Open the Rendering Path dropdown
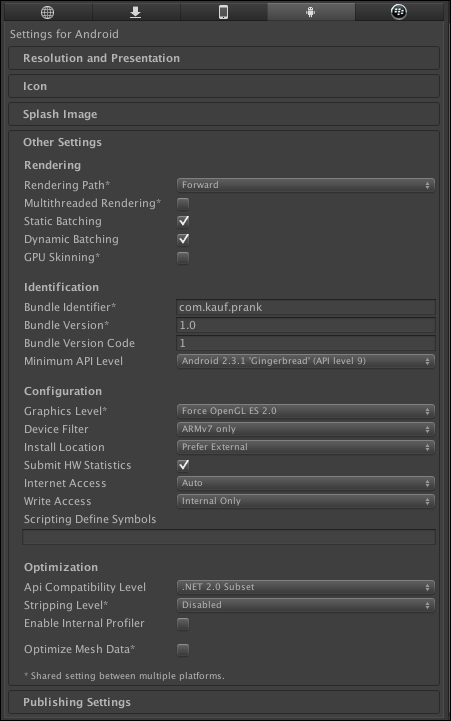Viewport: 451px width, 721px height. pyautogui.click(x=306, y=185)
